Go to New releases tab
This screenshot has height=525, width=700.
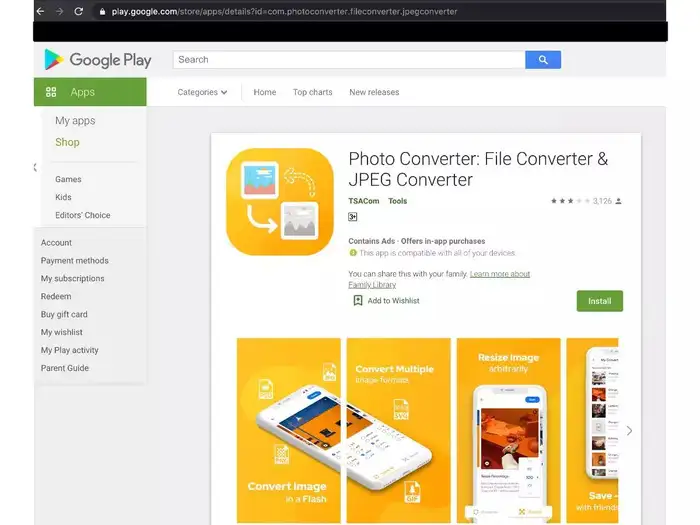374,92
